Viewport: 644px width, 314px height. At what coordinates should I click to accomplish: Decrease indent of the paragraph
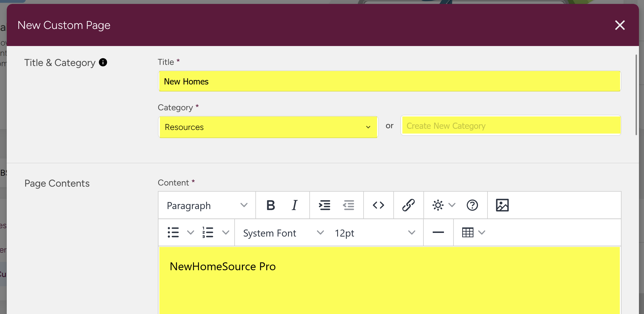tap(348, 205)
